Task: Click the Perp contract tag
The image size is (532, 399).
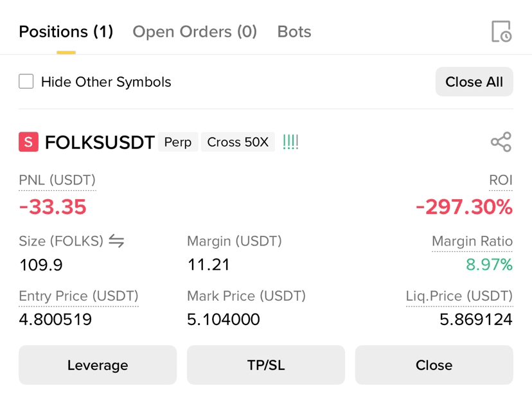Action: 178,142
